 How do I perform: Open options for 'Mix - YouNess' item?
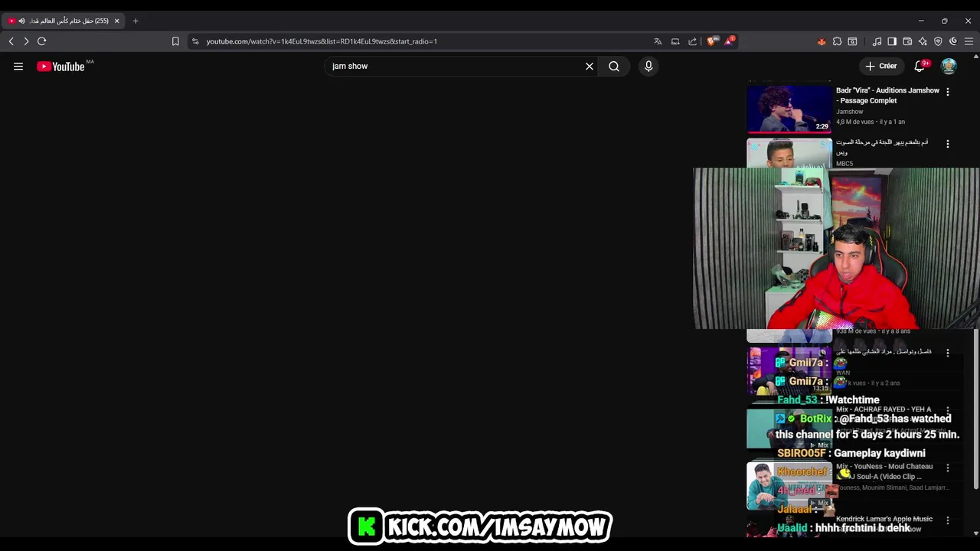pyautogui.click(x=948, y=468)
